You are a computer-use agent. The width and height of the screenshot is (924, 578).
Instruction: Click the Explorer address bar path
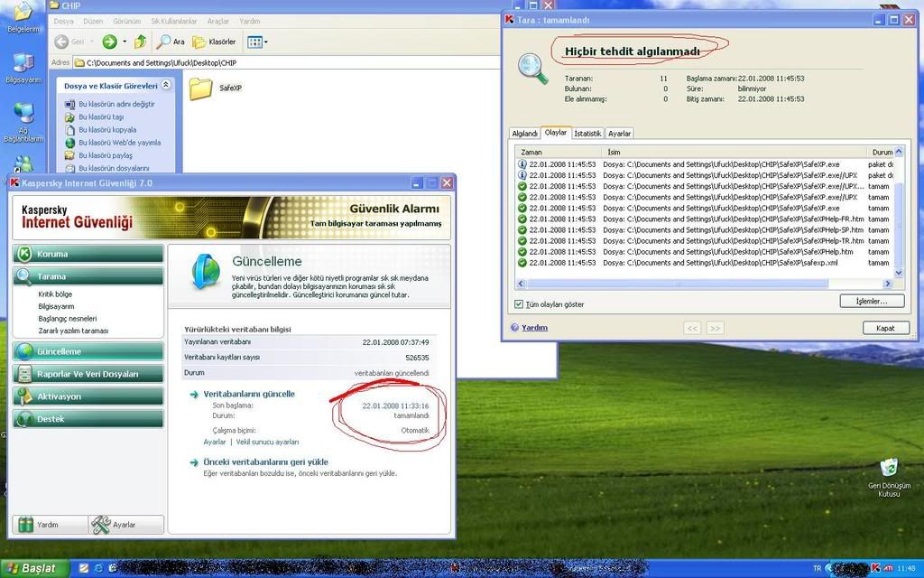tap(162, 62)
